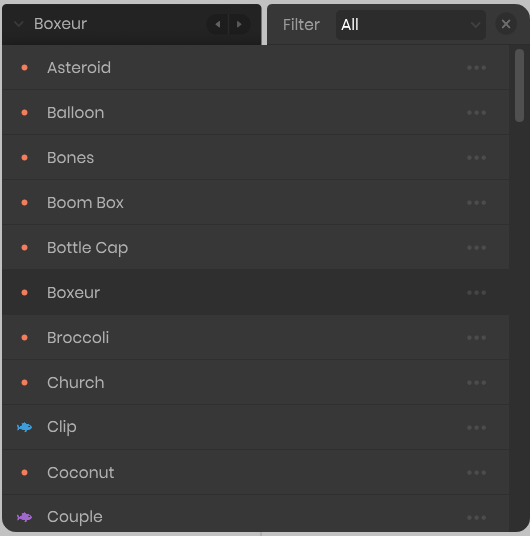Click the blue fish icon beside Clip
This screenshot has height=536, width=530.
click(24, 427)
